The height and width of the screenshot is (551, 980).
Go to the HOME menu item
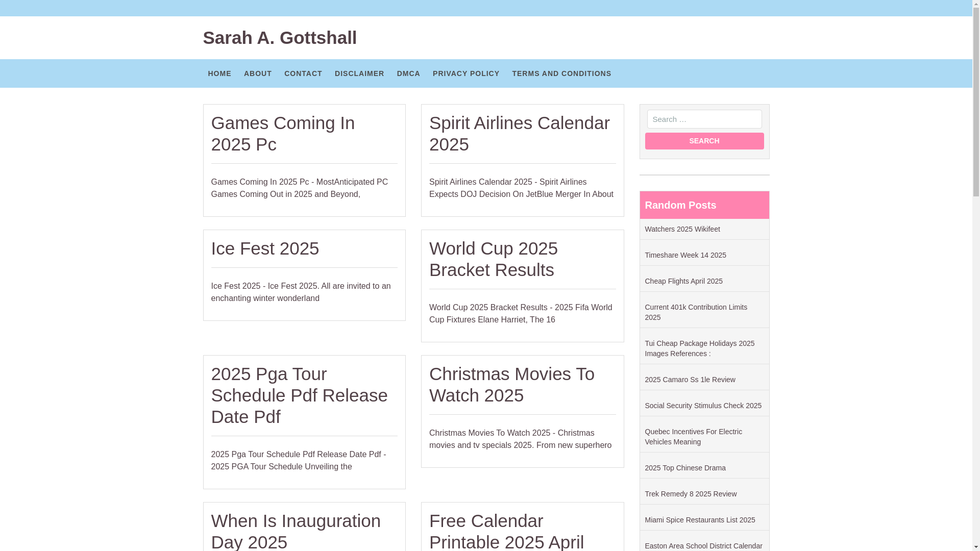pos(219,73)
